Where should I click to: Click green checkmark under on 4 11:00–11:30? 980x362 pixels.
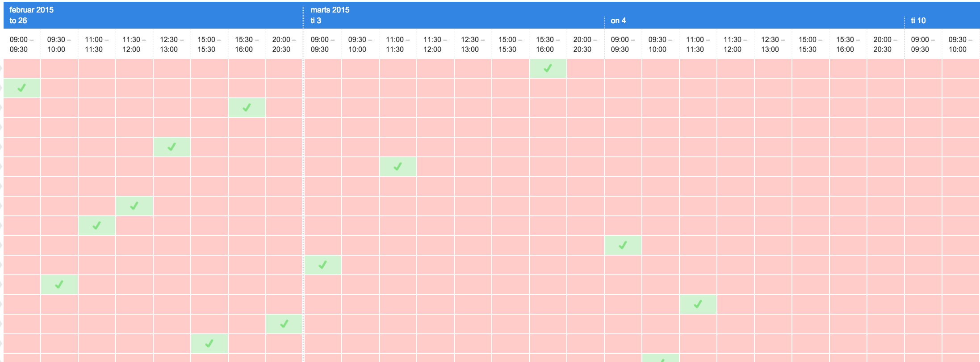(x=698, y=304)
